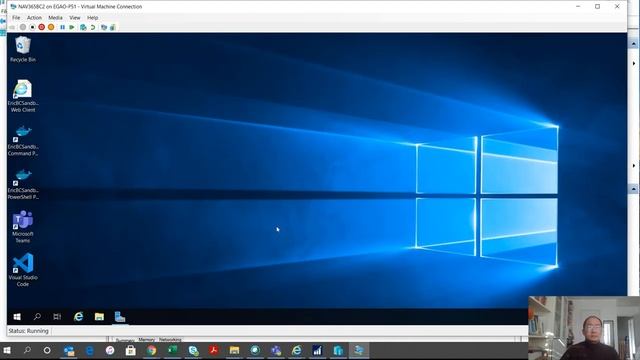Open Microsoft Teams on host taskbar
Viewport: 640px width, 360px height.
pyautogui.click(x=276, y=350)
